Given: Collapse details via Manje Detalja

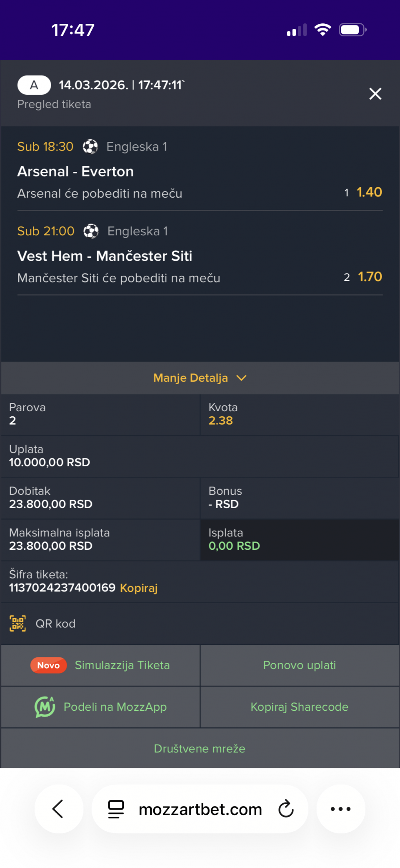Looking at the screenshot, I should 190,378.
